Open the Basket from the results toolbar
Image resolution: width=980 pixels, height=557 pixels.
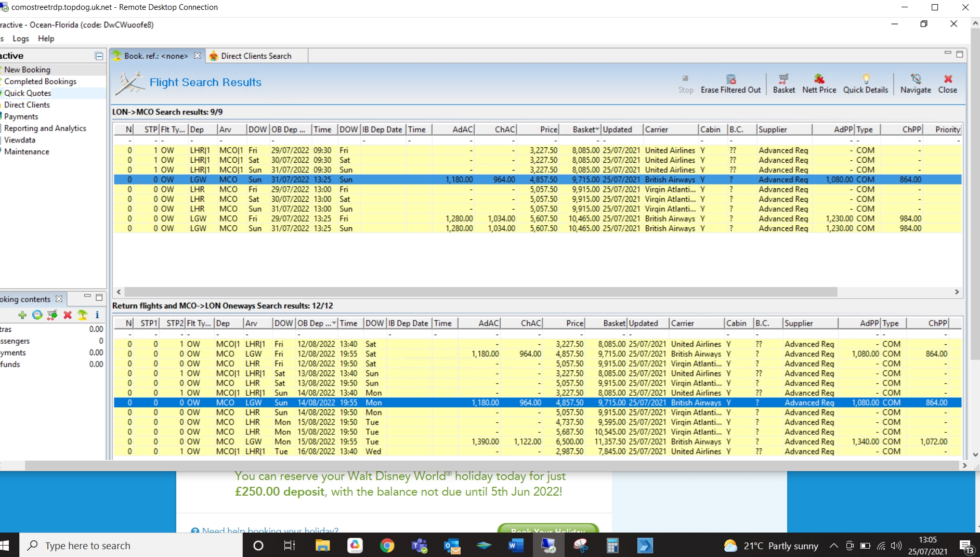783,80
